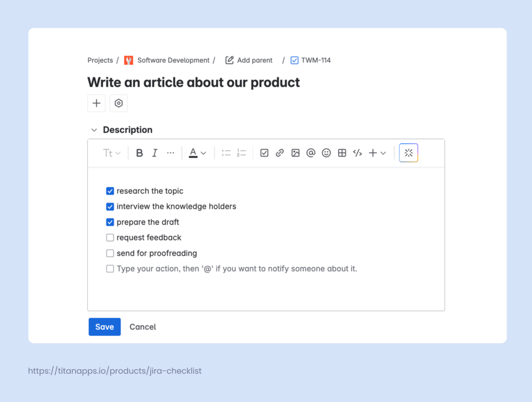Collapse the Description section

(94, 129)
